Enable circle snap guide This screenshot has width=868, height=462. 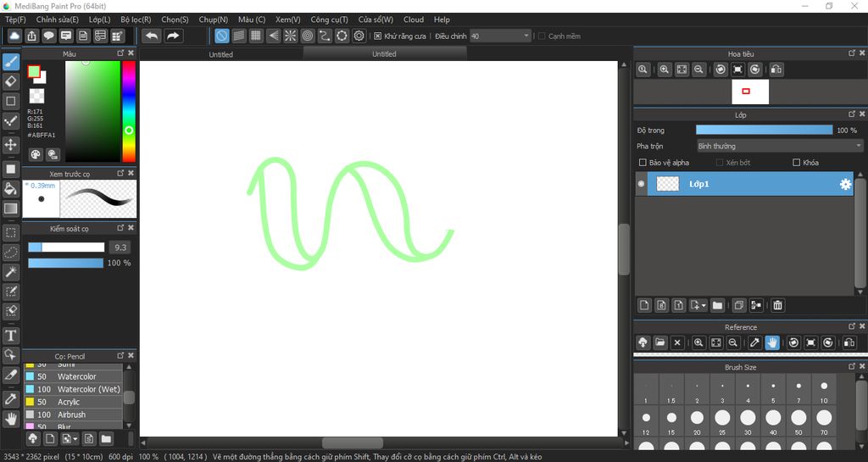pyautogui.click(x=307, y=36)
